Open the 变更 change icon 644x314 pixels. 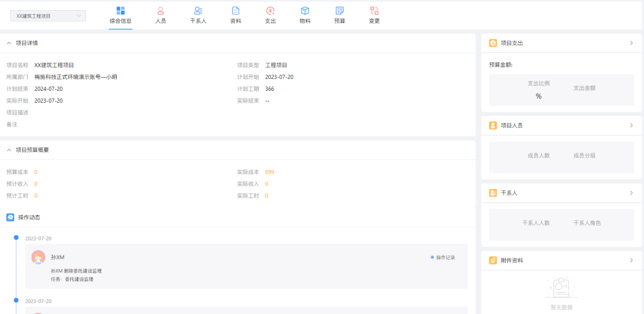pyautogui.click(x=374, y=11)
